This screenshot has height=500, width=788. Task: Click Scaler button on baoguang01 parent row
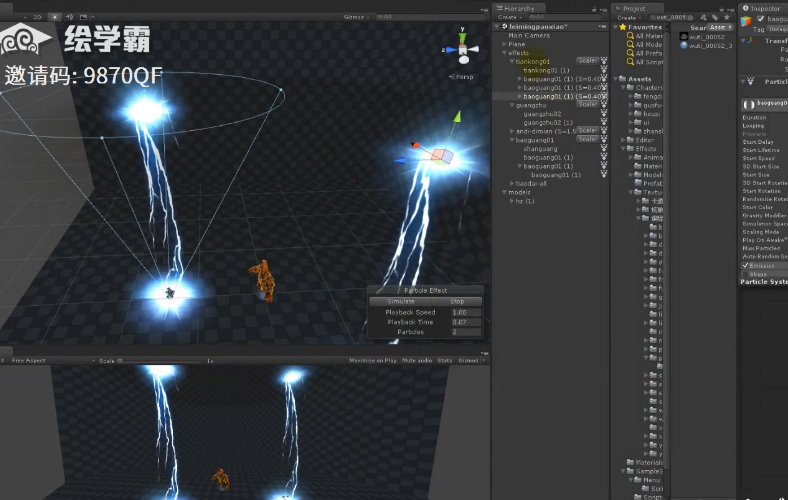click(587, 139)
